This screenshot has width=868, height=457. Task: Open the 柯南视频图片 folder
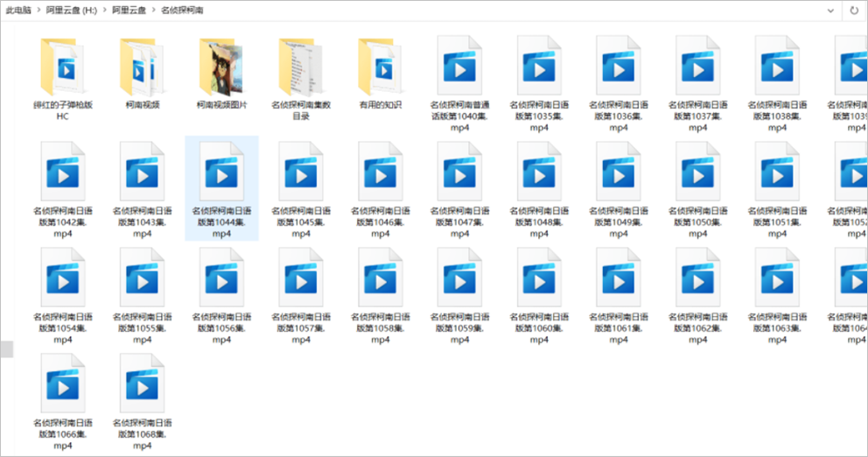point(221,73)
